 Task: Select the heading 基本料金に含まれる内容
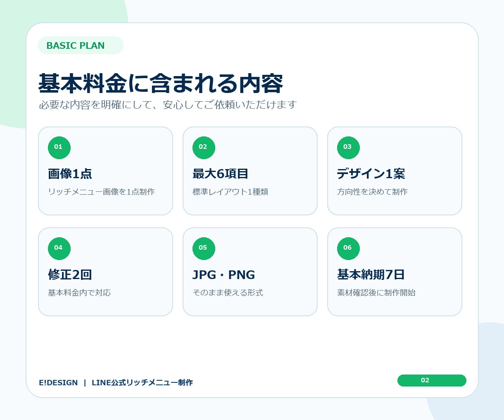click(161, 84)
